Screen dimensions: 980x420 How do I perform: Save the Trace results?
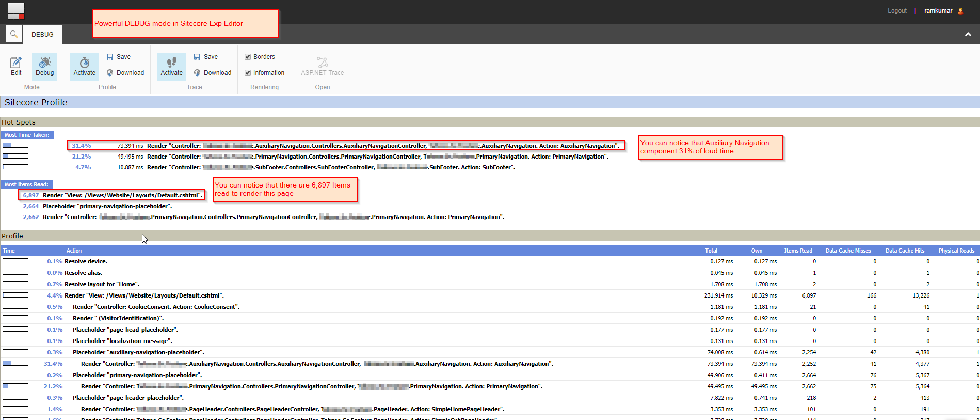coord(206,57)
